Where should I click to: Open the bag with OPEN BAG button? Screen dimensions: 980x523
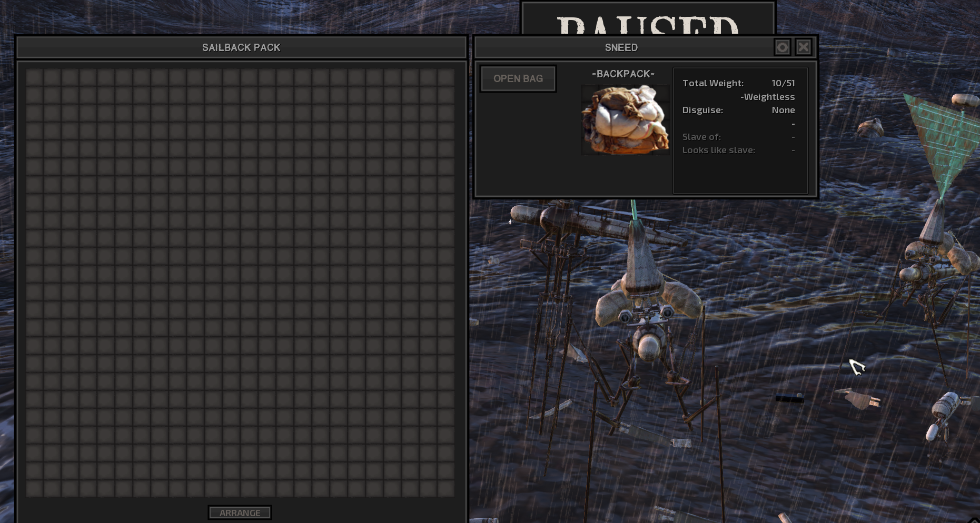point(518,78)
